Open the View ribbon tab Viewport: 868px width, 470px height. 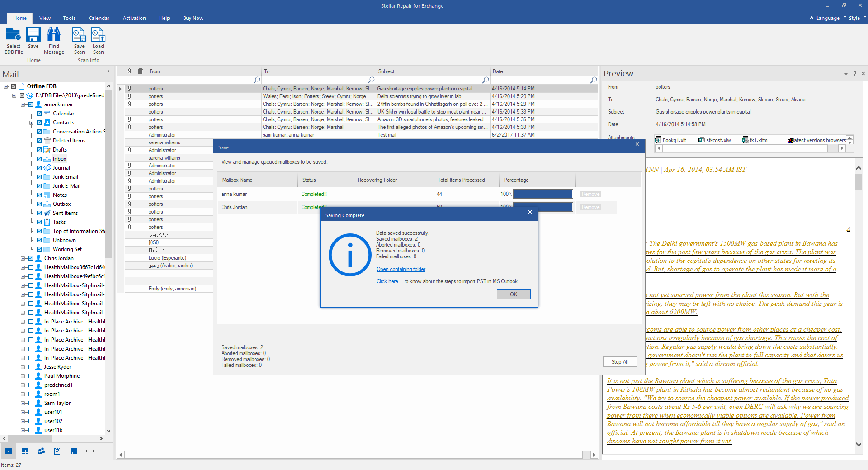[45, 18]
